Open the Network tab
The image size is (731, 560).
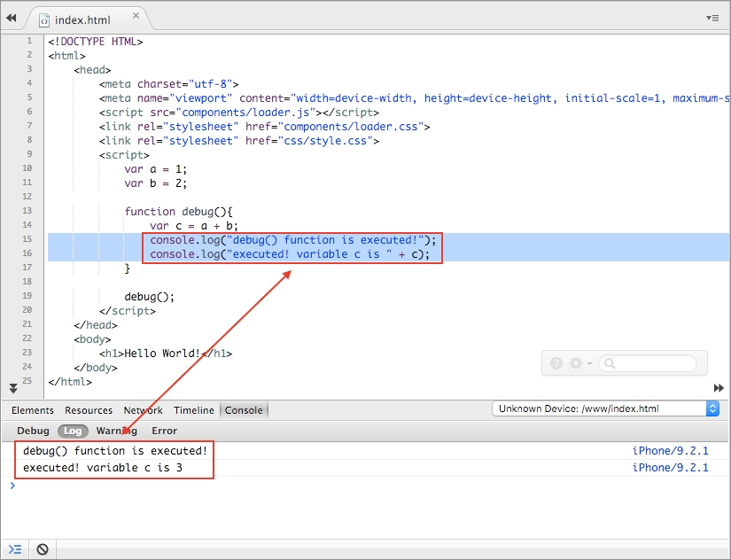point(144,410)
